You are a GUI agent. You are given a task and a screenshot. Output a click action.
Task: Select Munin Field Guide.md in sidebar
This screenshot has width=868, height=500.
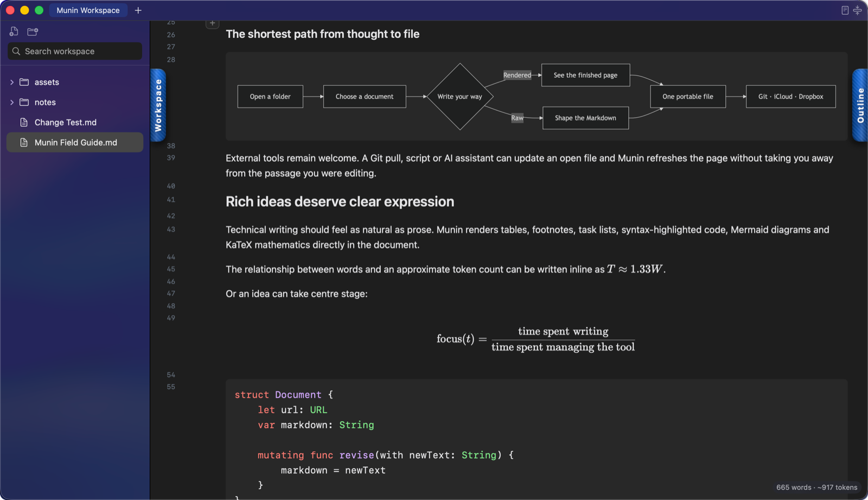coord(75,142)
